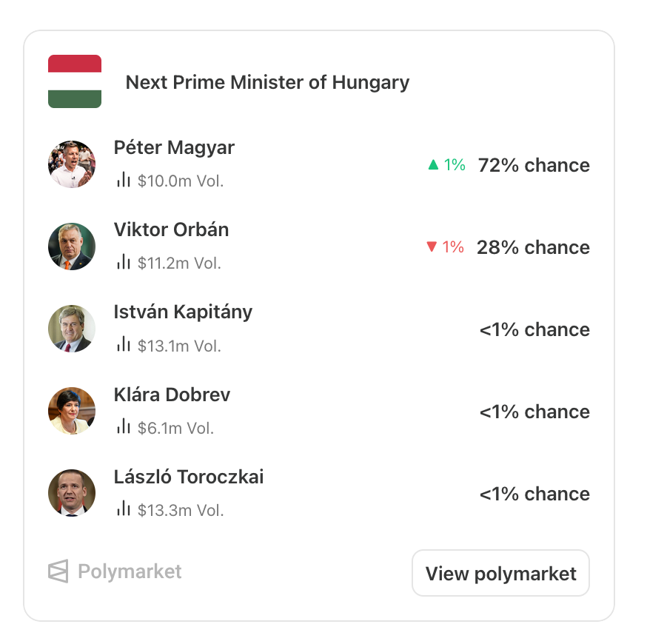647x644 pixels.
Task: Click the Polymarket brand text
Action: click(x=130, y=572)
